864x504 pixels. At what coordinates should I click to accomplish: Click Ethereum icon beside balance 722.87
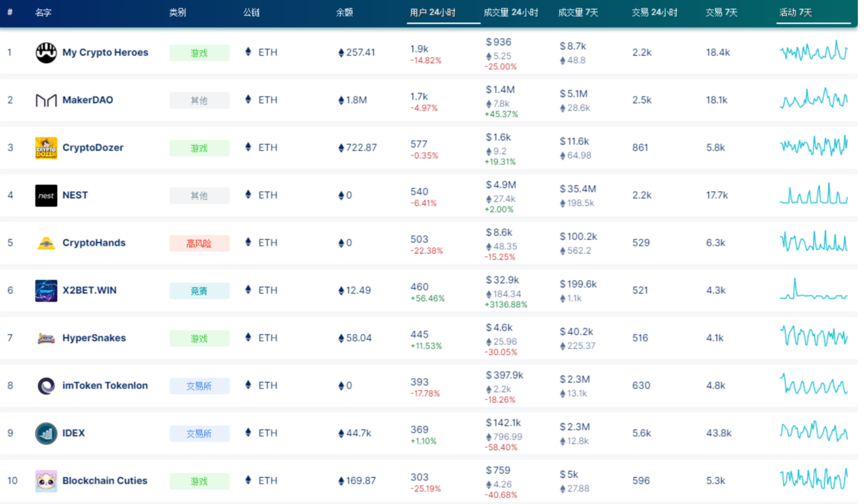click(341, 147)
